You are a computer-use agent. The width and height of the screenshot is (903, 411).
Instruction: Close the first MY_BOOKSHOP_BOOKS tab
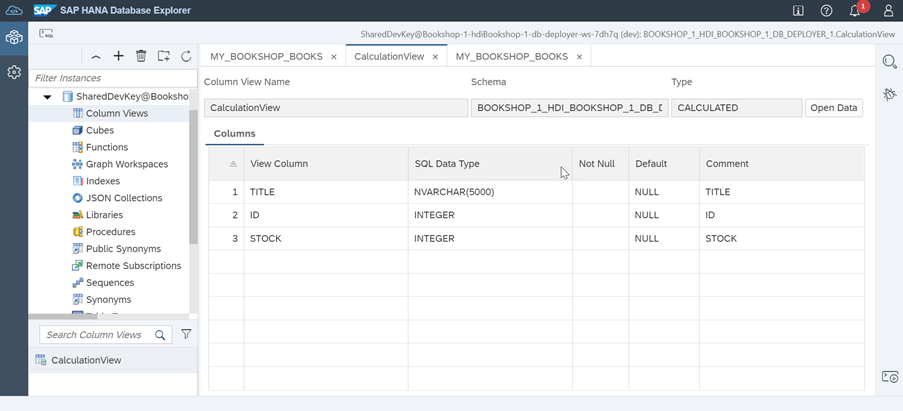(334, 57)
